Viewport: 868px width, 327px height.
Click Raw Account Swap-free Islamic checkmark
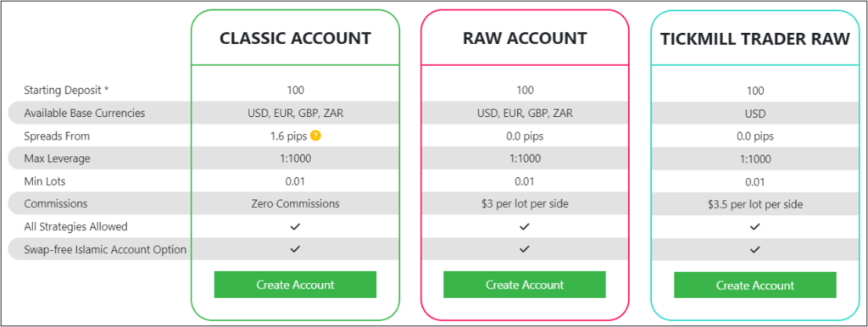525,249
